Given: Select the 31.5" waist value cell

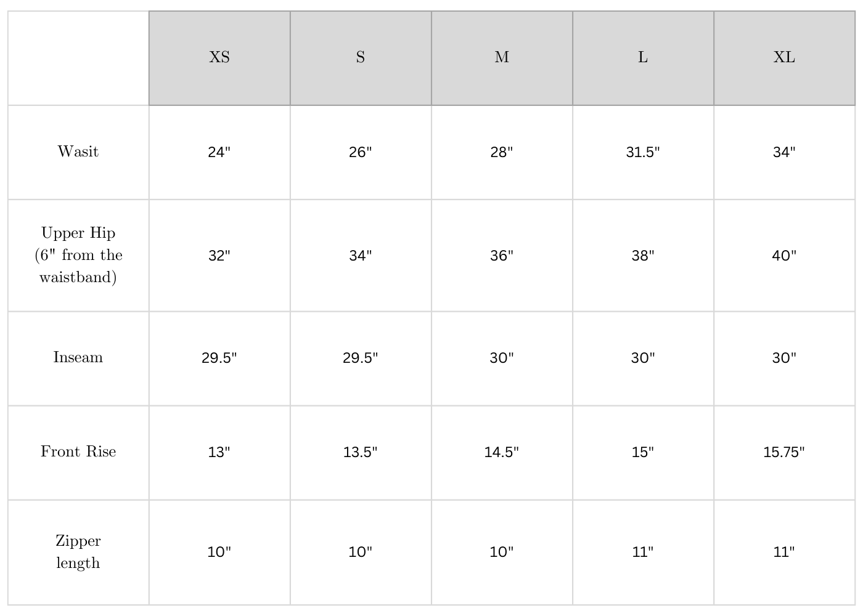Looking at the screenshot, I should pyautogui.click(x=643, y=152).
